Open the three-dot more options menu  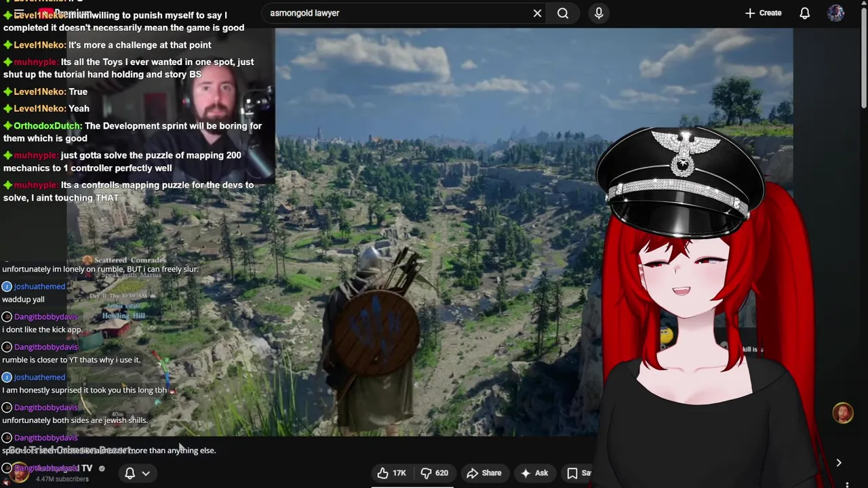pos(847,484)
